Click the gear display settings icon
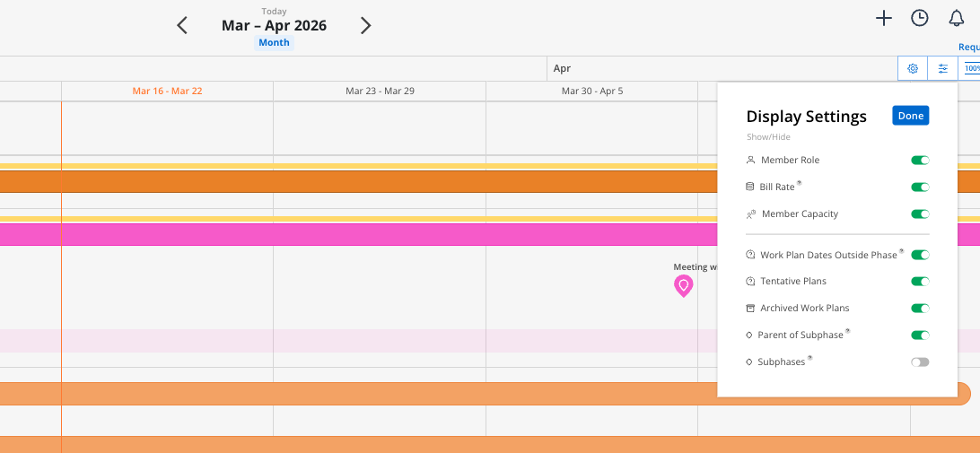This screenshot has width=980, height=453. (x=913, y=68)
